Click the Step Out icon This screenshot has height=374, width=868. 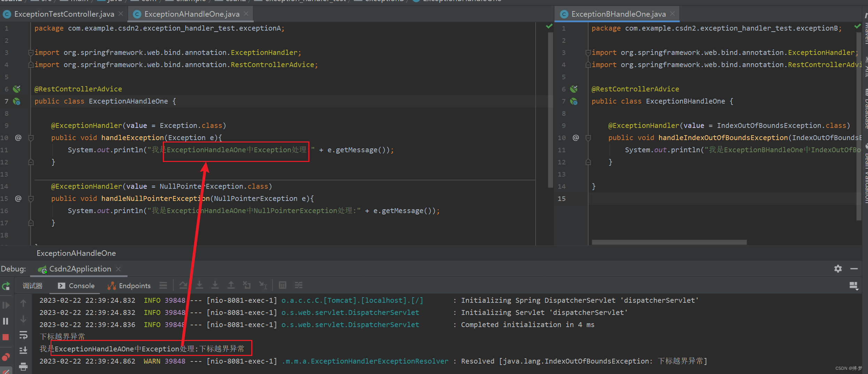pyautogui.click(x=231, y=285)
